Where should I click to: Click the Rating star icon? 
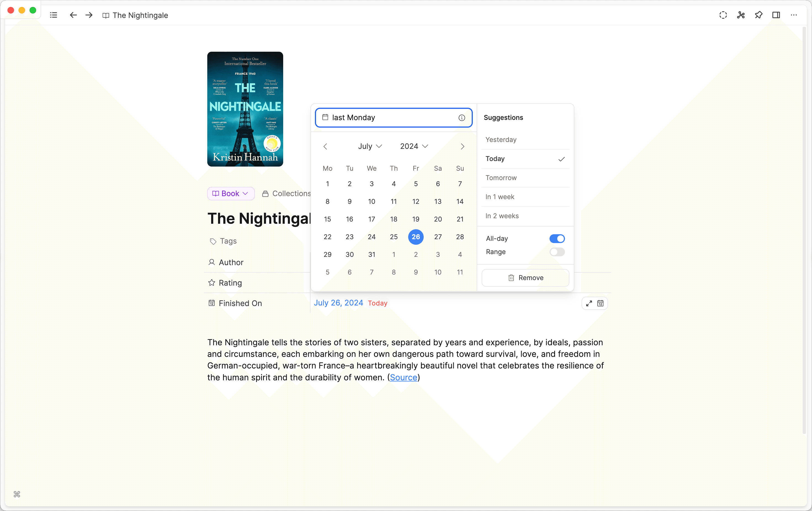click(211, 283)
